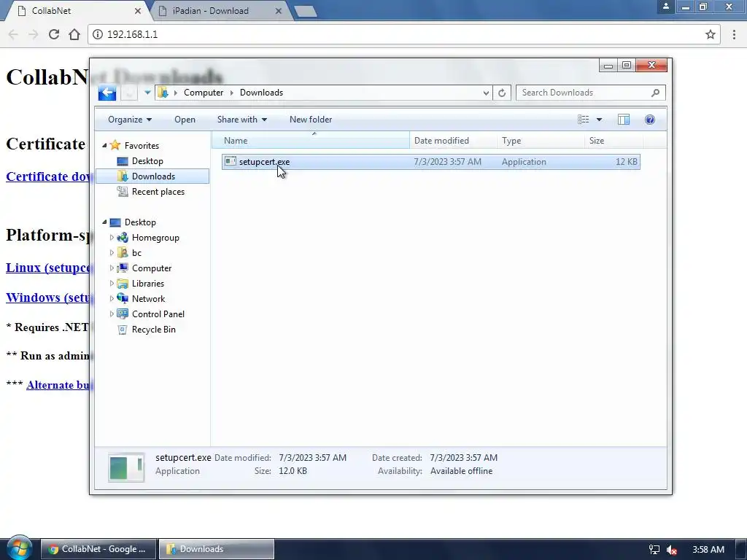Click the setupcert.exe file icon

point(230,161)
